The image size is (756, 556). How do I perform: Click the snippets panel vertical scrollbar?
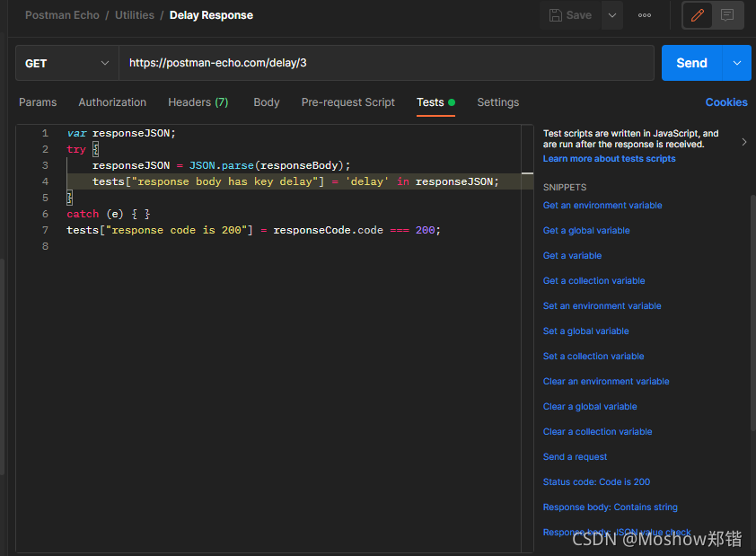click(x=752, y=313)
